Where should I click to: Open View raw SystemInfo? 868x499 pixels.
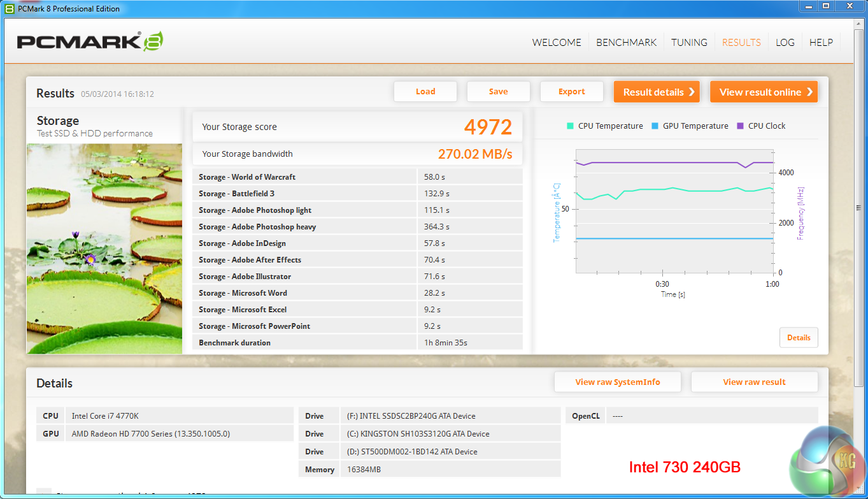click(617, 382)
